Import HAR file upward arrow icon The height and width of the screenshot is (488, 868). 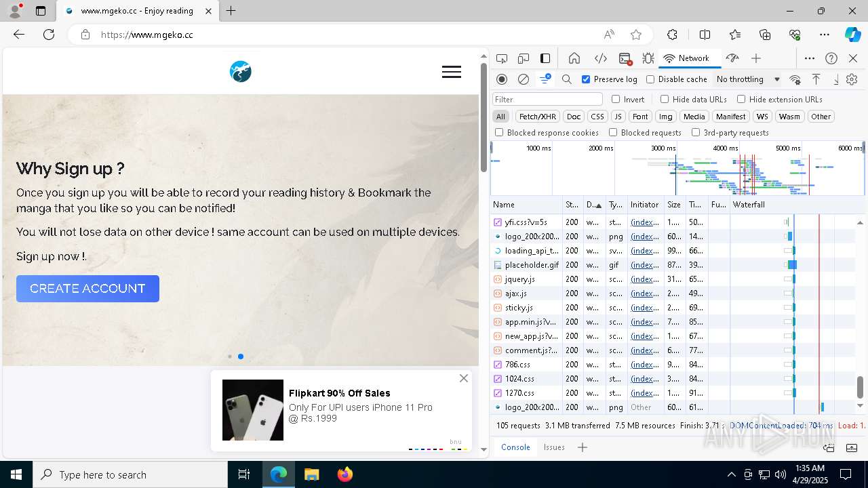816,79
